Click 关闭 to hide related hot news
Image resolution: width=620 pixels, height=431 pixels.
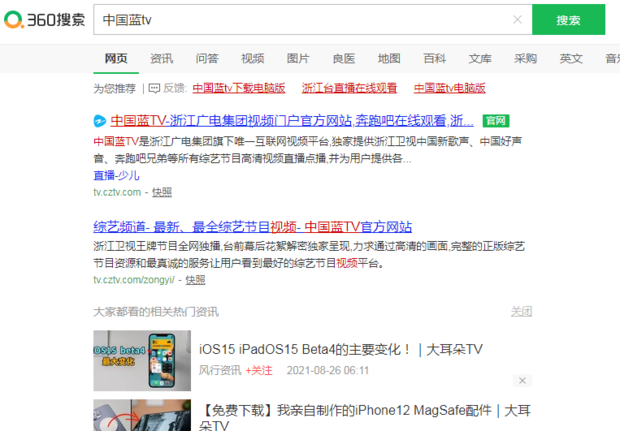point(521,312)
